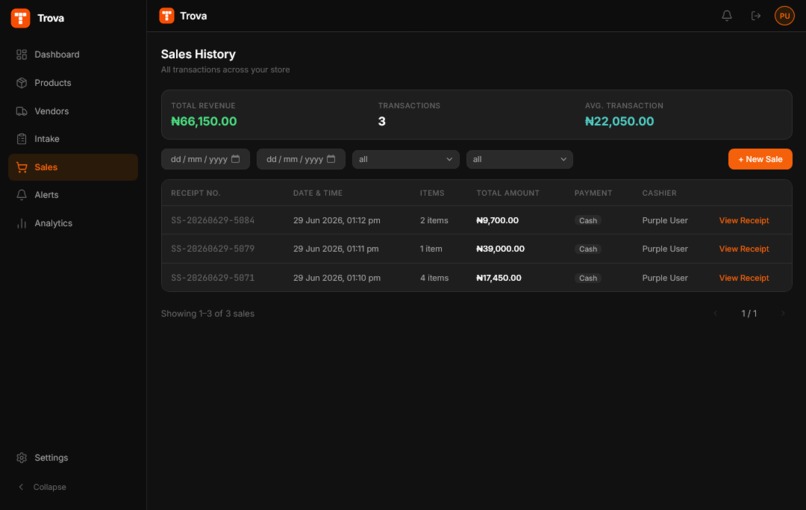Image resolution: width=806 pixels, height=510 pixels.
Task: Click the start date input field
Action: click(206, 159)
